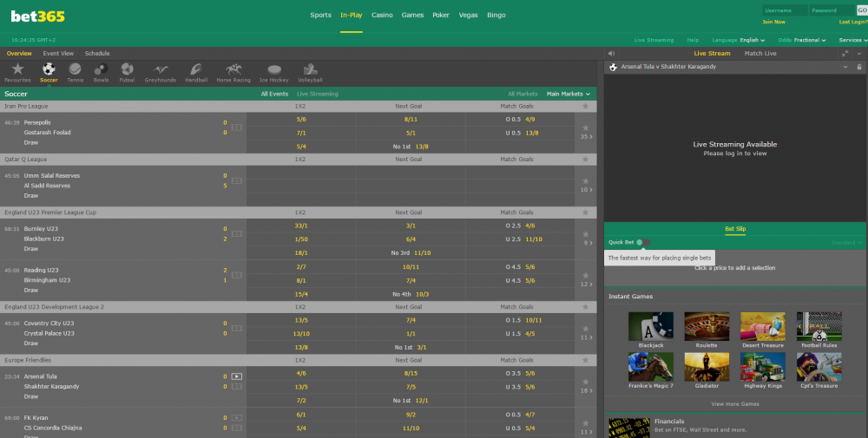Open the Financials promo
Image resolution: width=868 pixels, height=438 pixels.
tap(735, 426)
